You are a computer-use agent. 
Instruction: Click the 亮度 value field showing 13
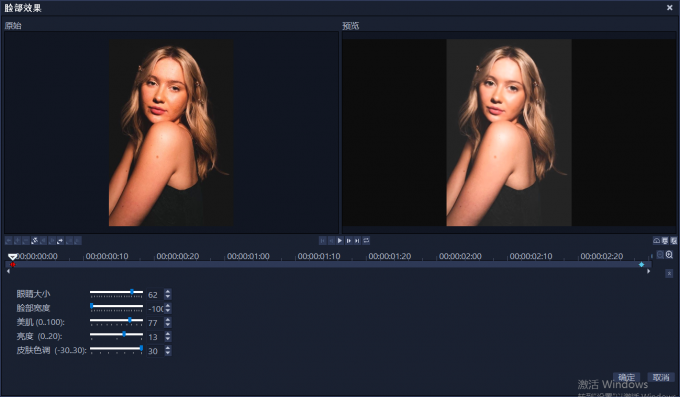coord(155,337)
